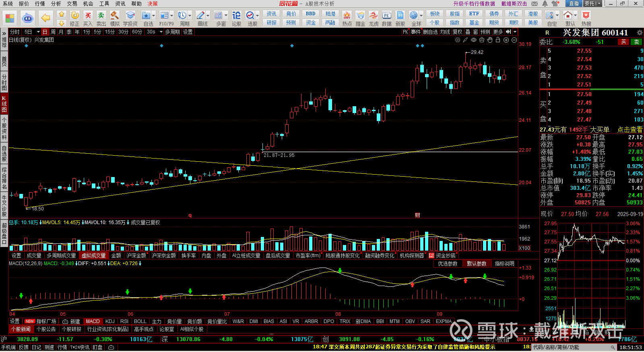
Task: Click 优选参数 for MACD
Action: (x=448, y=263)
